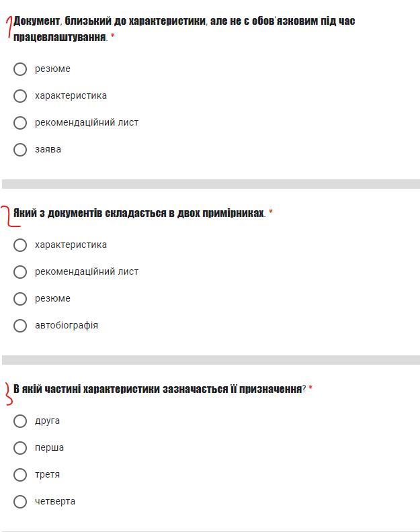Click the required asterisk after примірниках
The image size is (420, 532).
[x=271, y=212]
